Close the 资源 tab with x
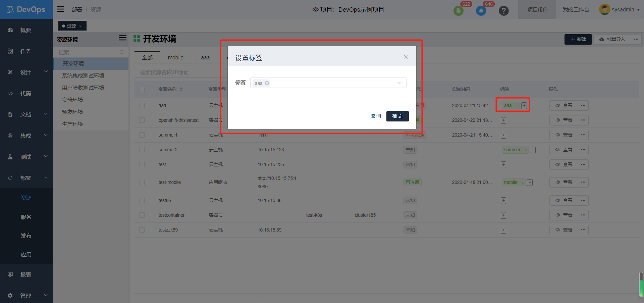This screenshot has width=644, height=303. coord(80,26)
